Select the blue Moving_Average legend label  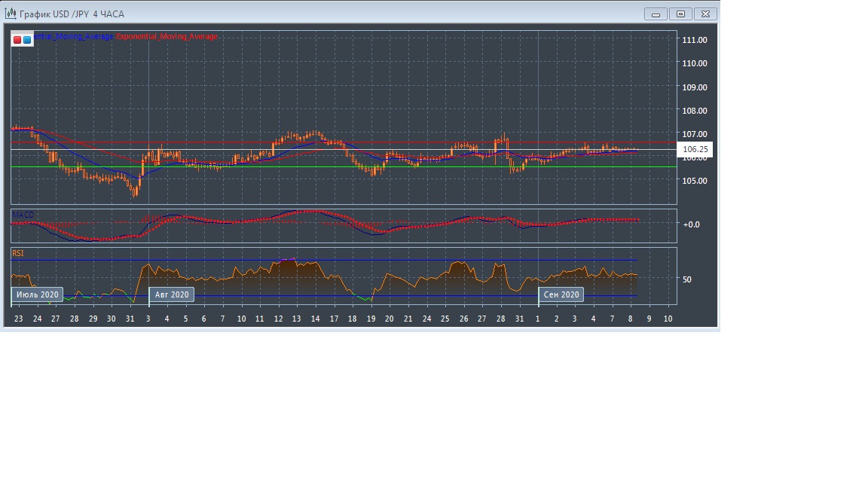click(x=74, y=37)
